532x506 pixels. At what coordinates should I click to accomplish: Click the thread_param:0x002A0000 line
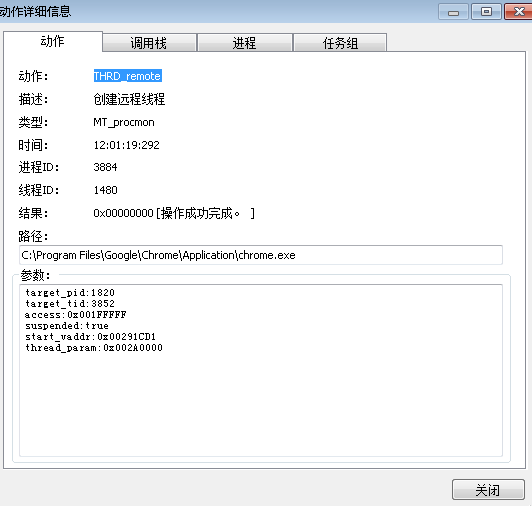tap(94, 348)
